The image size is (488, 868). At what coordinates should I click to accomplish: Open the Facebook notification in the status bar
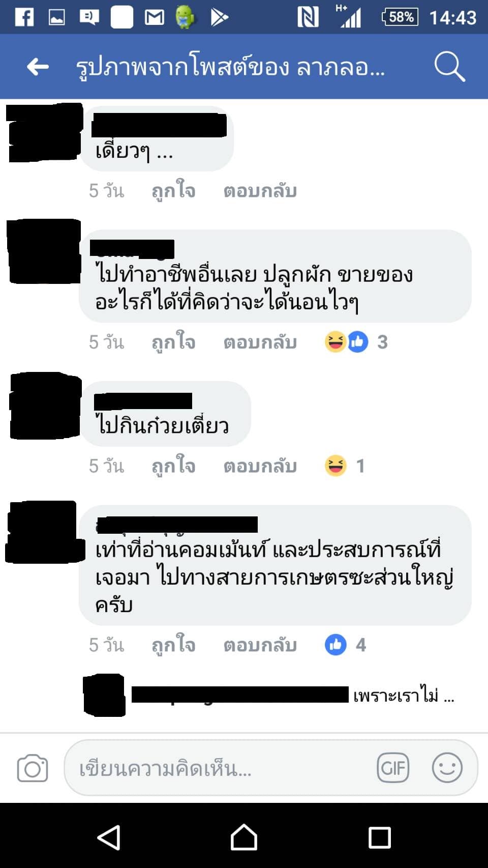(24, 17)
